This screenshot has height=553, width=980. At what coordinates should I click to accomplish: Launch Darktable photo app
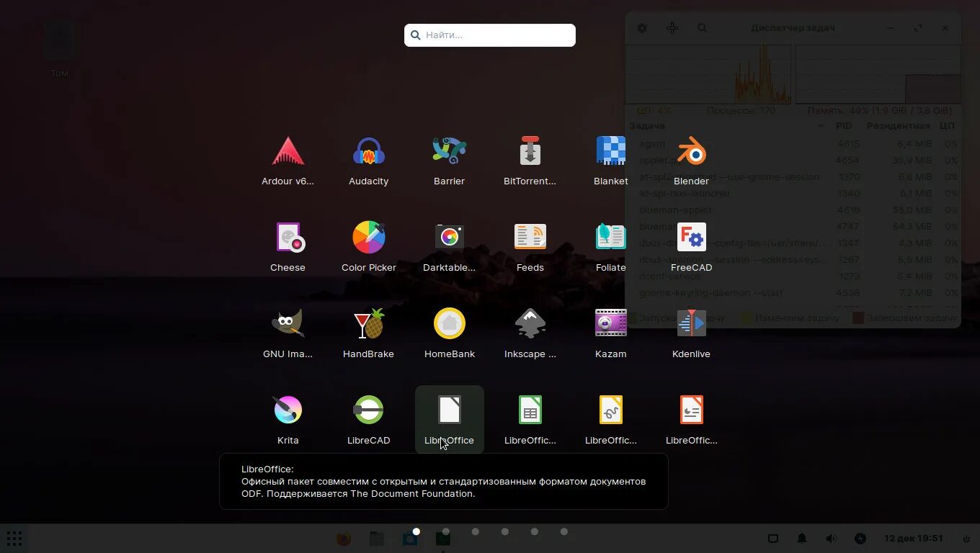click(x=449, y=247)
